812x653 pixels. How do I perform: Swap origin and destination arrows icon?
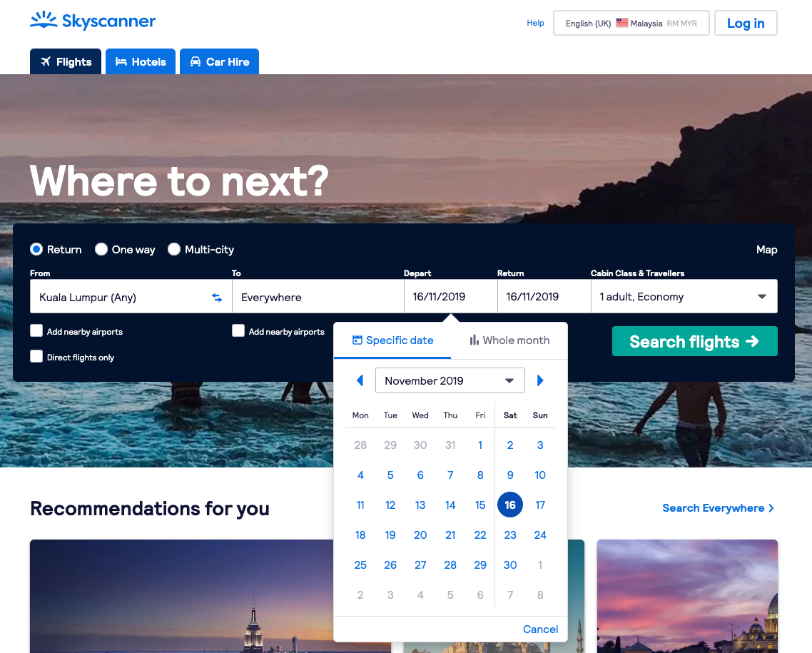click(x=217, y=298)
